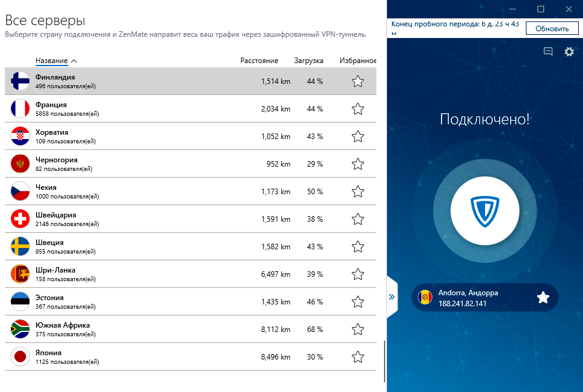Click the 6,497 km distance value

pyautogui.click(x=276, y=274)
